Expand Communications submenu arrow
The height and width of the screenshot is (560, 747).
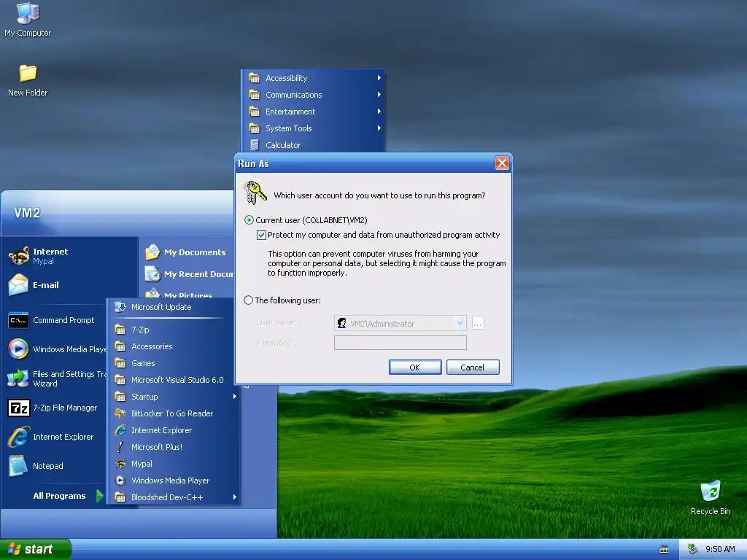379,94
